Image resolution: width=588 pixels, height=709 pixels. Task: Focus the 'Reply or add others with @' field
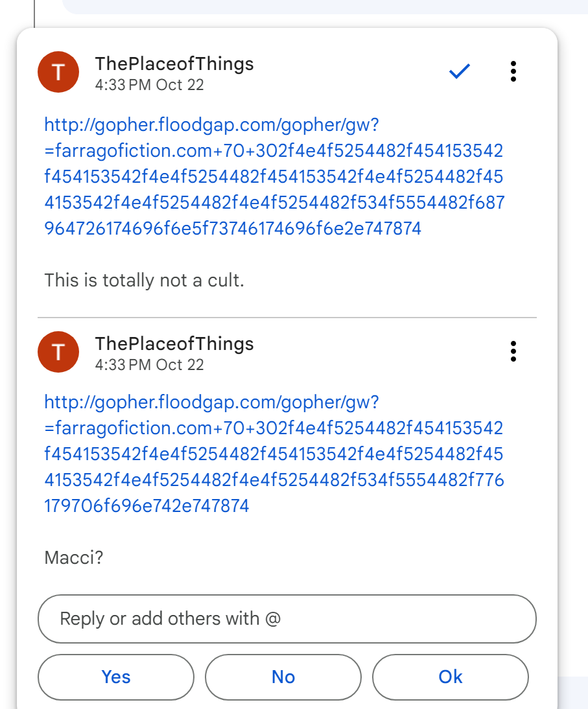tap(287, 619)
